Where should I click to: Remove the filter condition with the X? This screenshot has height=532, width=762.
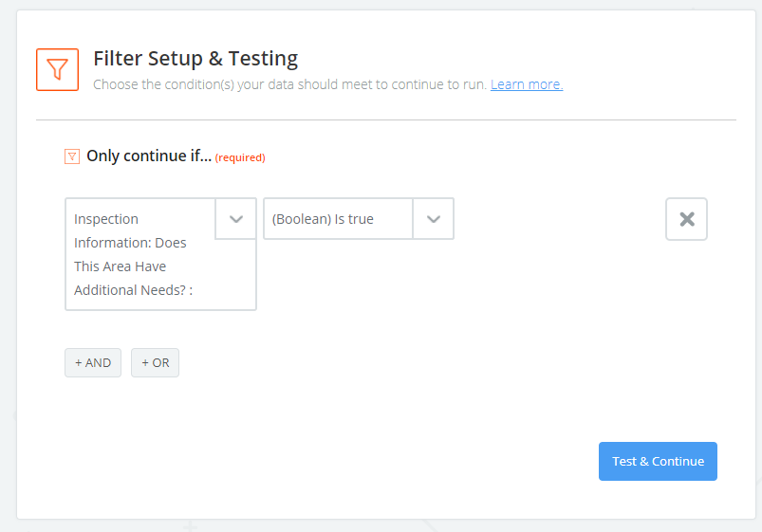[686, 219]
